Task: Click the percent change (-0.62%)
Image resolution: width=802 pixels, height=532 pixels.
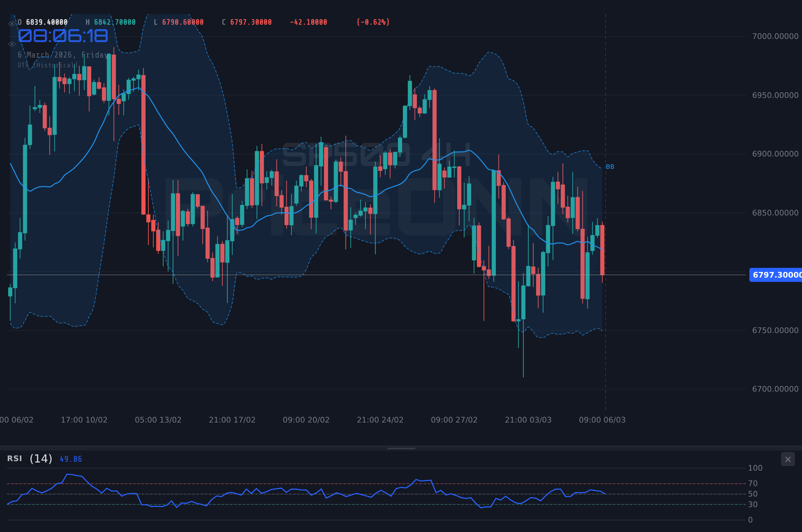Action: (x=373, y=22)
